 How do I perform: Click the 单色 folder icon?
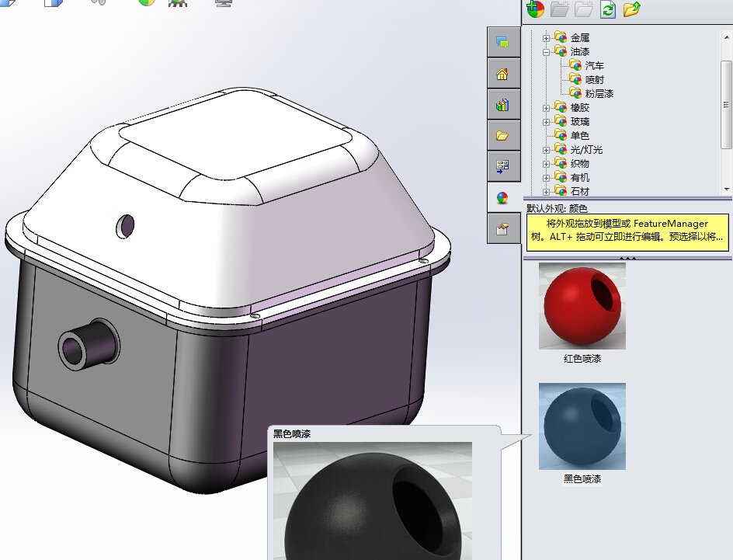561,134
